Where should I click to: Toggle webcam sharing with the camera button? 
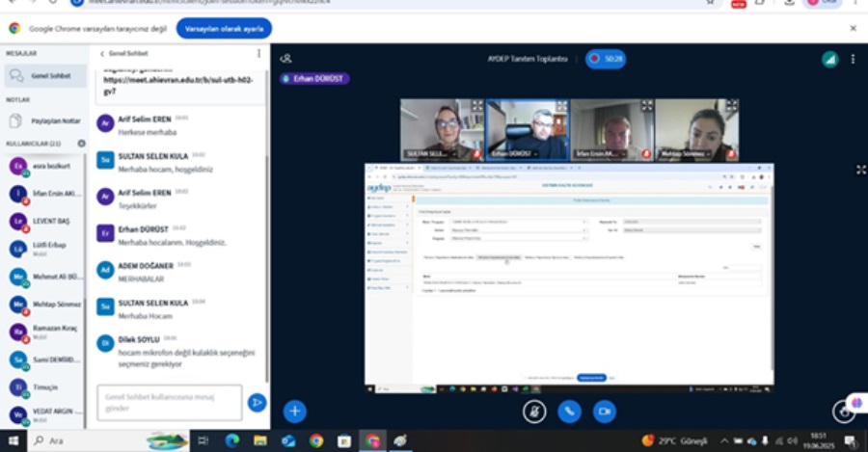coord(604,411)
